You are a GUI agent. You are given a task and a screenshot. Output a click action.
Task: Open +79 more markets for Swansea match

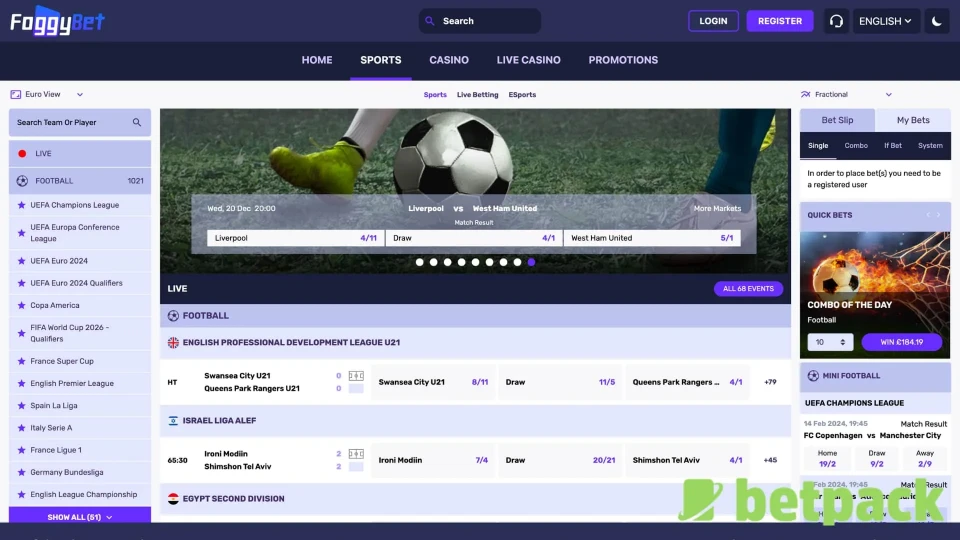pyautogui.click(x=770, y=382)
